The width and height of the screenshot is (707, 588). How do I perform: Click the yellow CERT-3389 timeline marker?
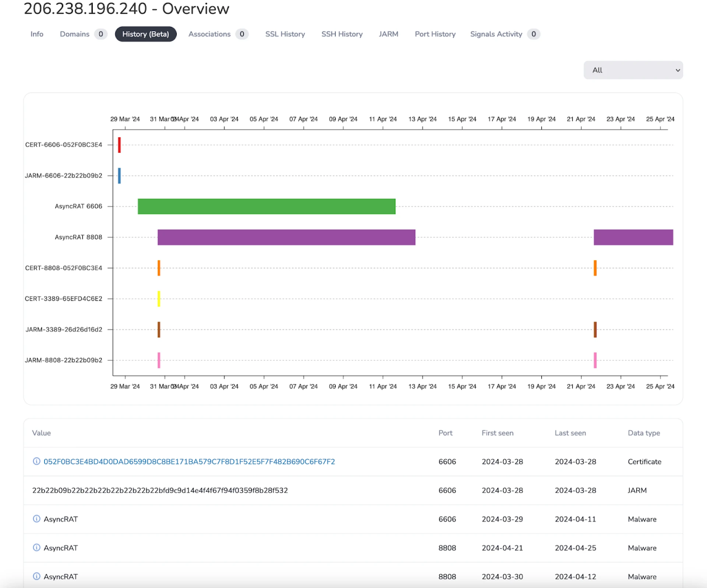point(159,299)
